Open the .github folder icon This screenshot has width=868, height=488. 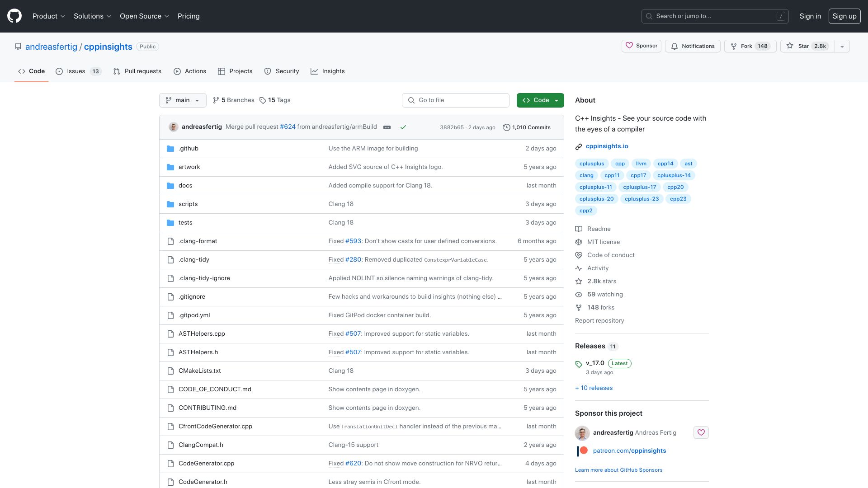tap(170, 149)
